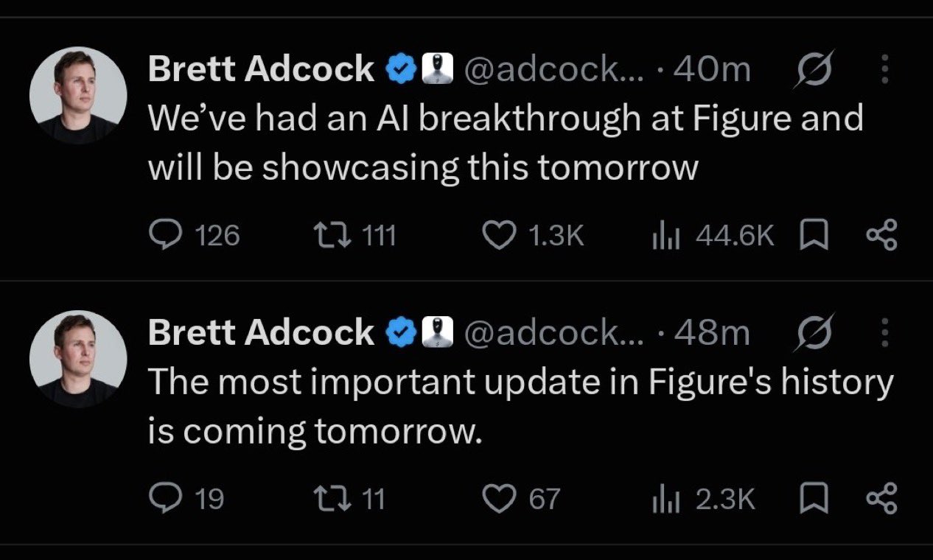Open Brett Adcock's avatar on first tweet

tap(78, 95)
